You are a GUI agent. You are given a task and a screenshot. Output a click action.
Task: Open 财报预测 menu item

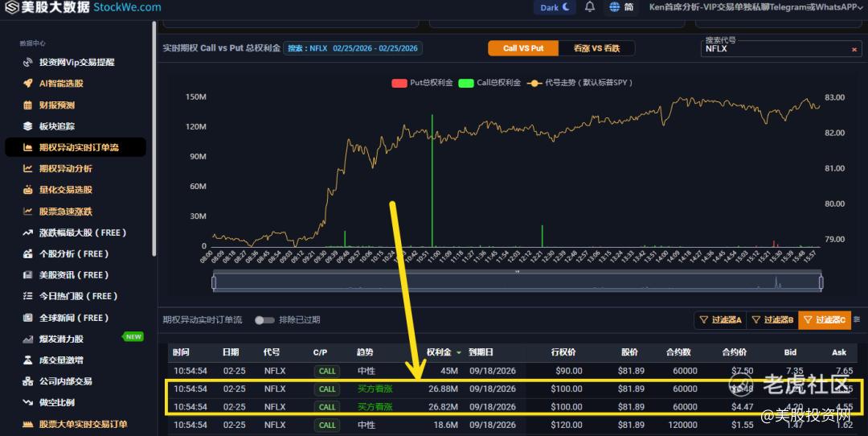(56, 105)
